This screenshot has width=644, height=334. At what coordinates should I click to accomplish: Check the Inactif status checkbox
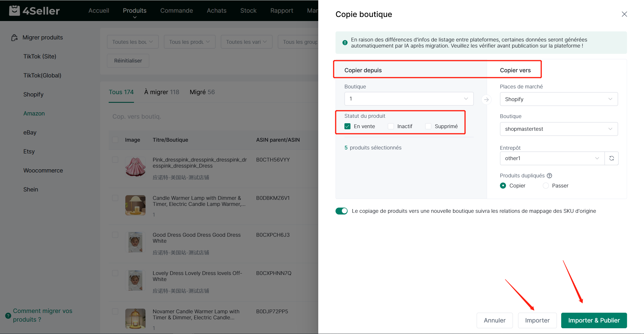coord(391,126)
